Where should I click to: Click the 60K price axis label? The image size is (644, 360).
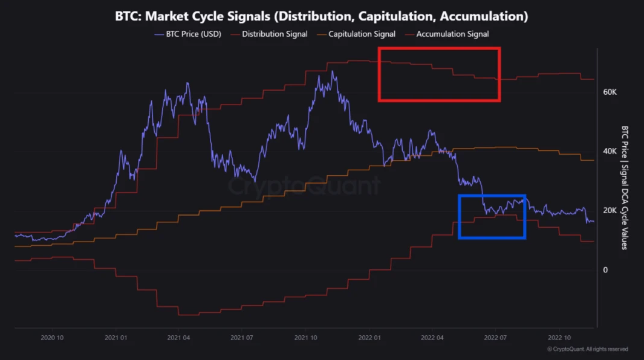(610, 92)
